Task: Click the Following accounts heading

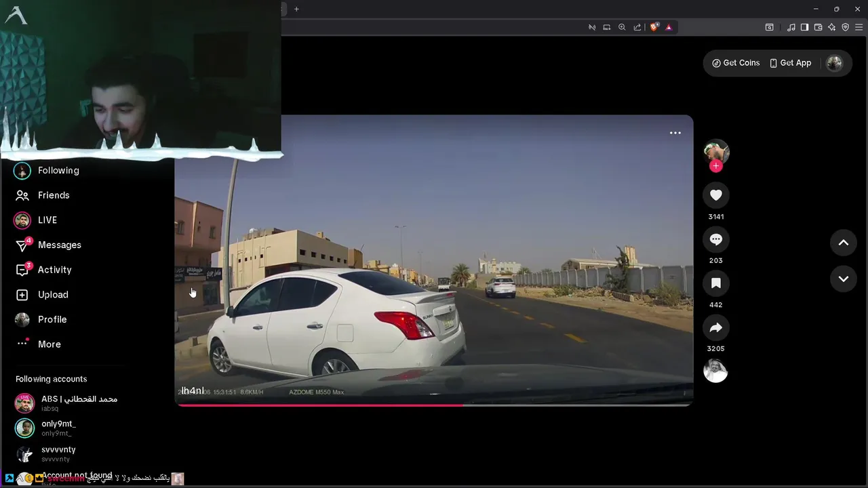Action: click(52, 379)
